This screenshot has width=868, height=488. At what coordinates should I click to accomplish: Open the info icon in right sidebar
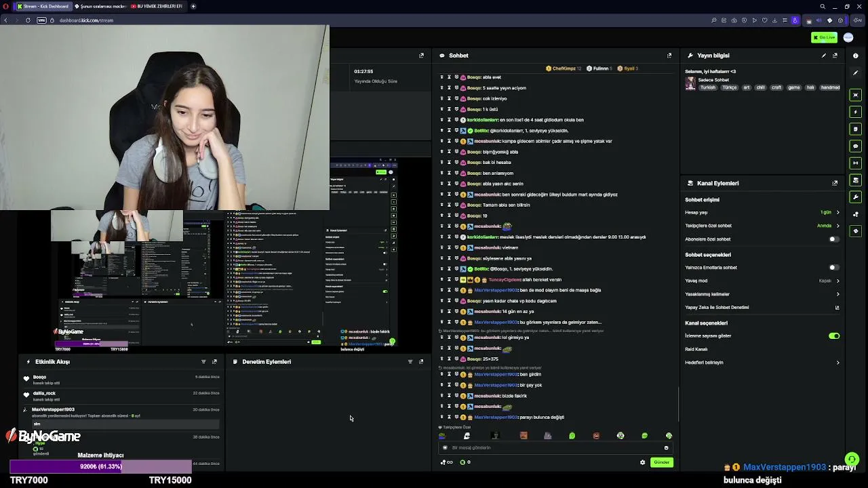[x=856, y=56]
